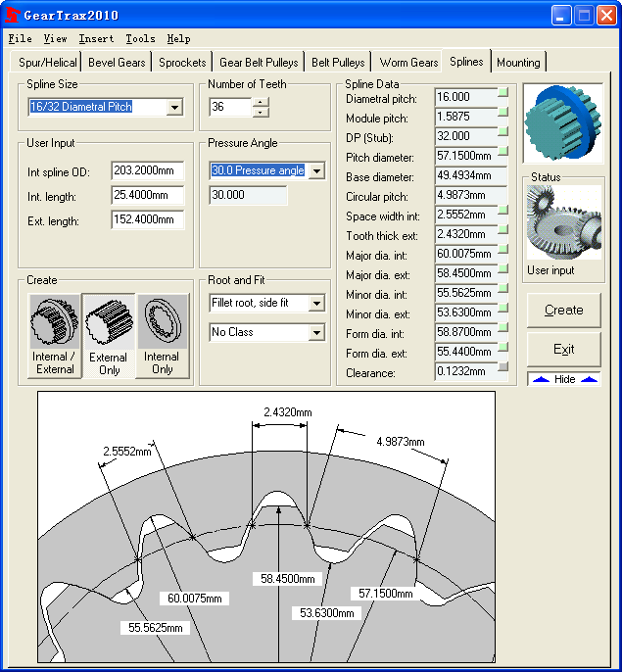Select External Only spline create icon
The height and width of the screenshot is (672, 622).
pos(109,336)
